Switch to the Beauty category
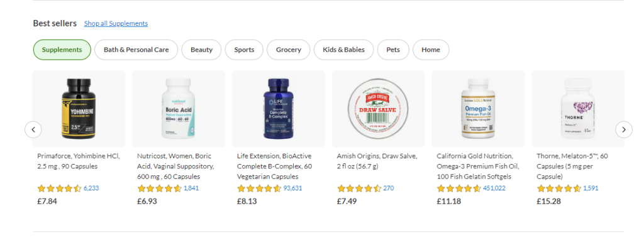This screenshot has height=240, width=644. tap(202, 50)
